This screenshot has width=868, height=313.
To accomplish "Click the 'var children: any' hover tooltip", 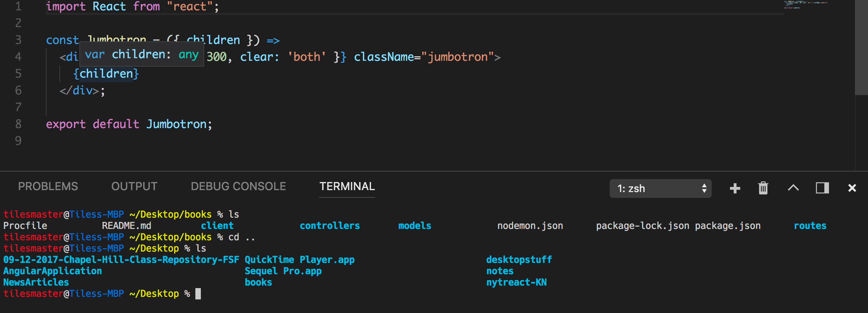I will [141, 54].
